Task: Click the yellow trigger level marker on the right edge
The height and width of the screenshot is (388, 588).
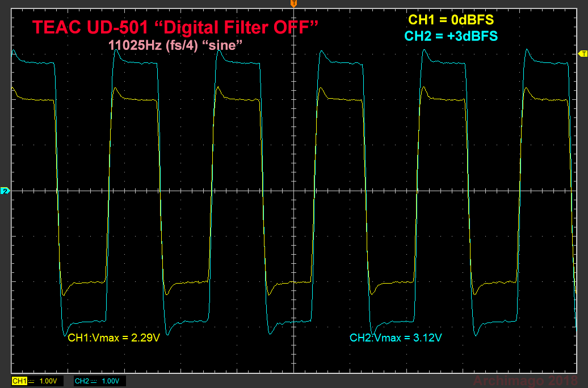Action: point(583,54)
